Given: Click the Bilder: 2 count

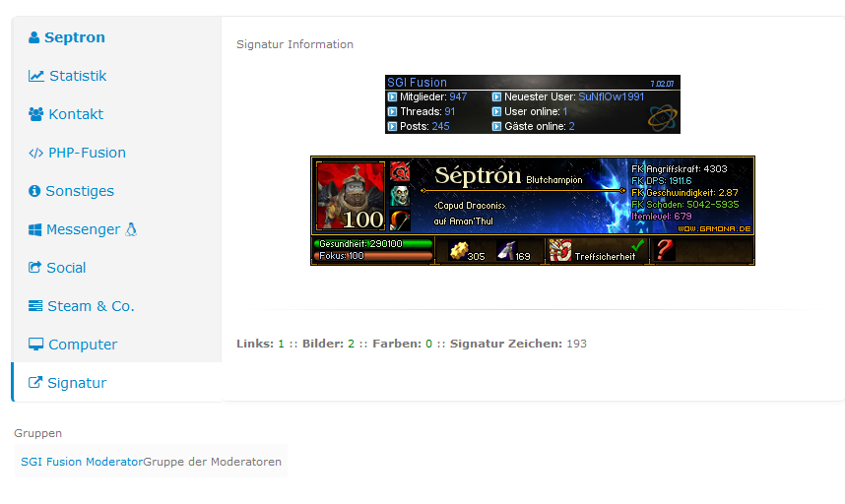Looking at the screenshot, I should point(328,344).
